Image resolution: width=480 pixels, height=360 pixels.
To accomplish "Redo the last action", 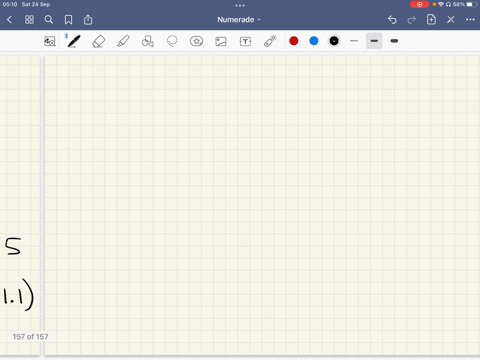I will click(x=412, y=20).
